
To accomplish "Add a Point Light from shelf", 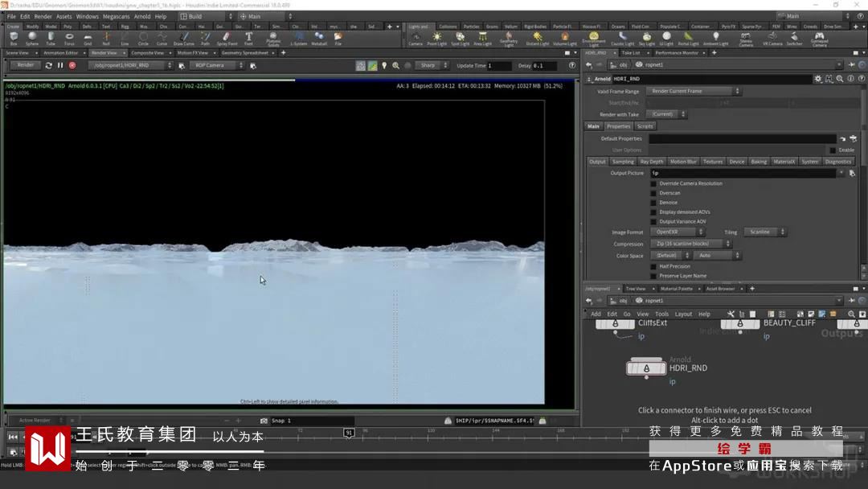I will [436, 39].
